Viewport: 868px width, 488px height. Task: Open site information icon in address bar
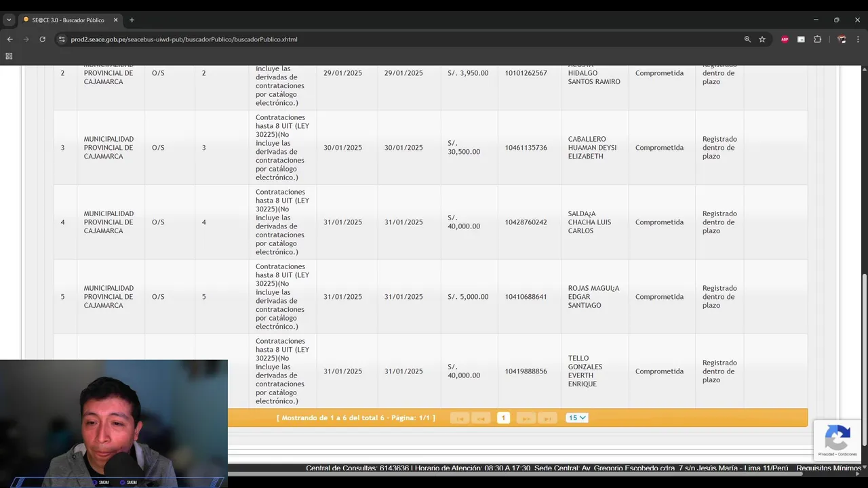62,39
